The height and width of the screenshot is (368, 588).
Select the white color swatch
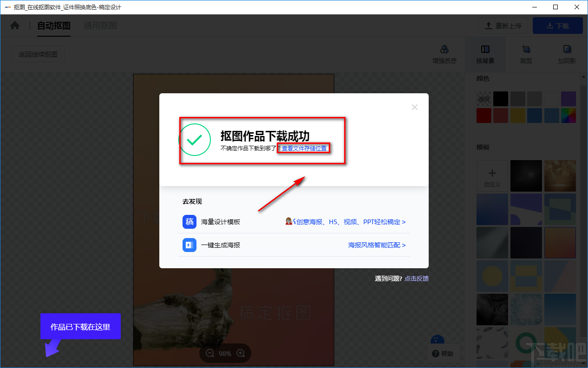tap(552, 99)
